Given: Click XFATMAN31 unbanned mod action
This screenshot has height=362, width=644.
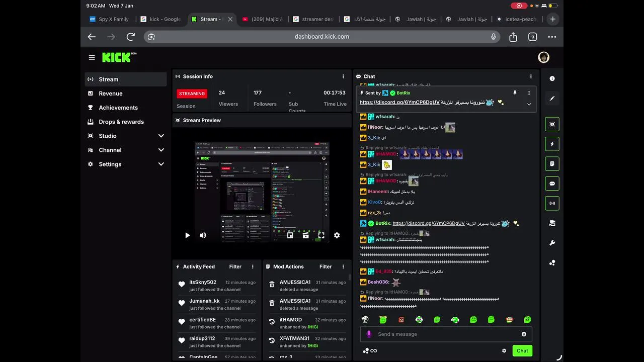Looking at the screenshot, I should [307, 342].
